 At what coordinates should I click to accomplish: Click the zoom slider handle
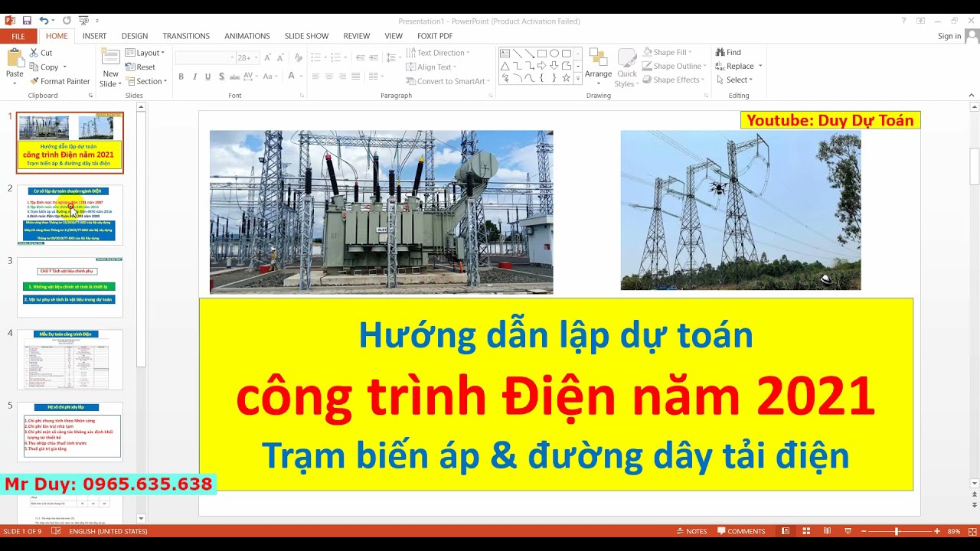click(897, 531)
